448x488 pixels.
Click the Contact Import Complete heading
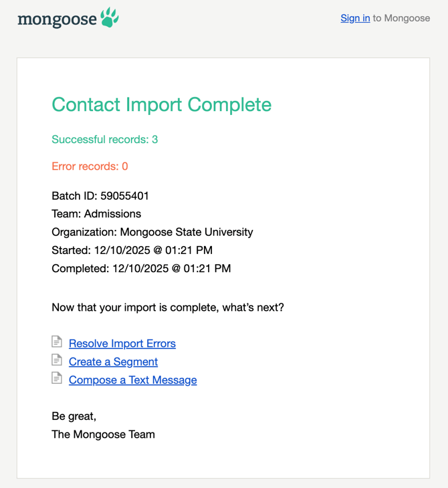pos(161,104)
